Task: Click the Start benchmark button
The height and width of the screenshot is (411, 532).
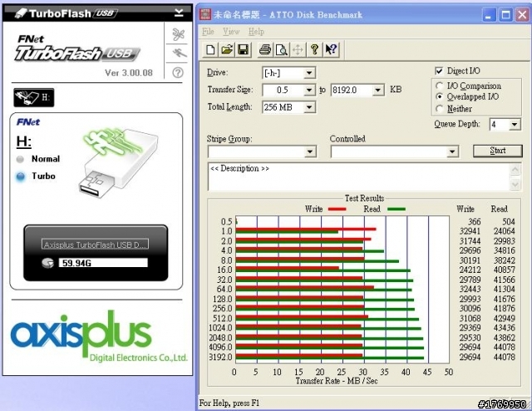Action: [x=498, y=151]
